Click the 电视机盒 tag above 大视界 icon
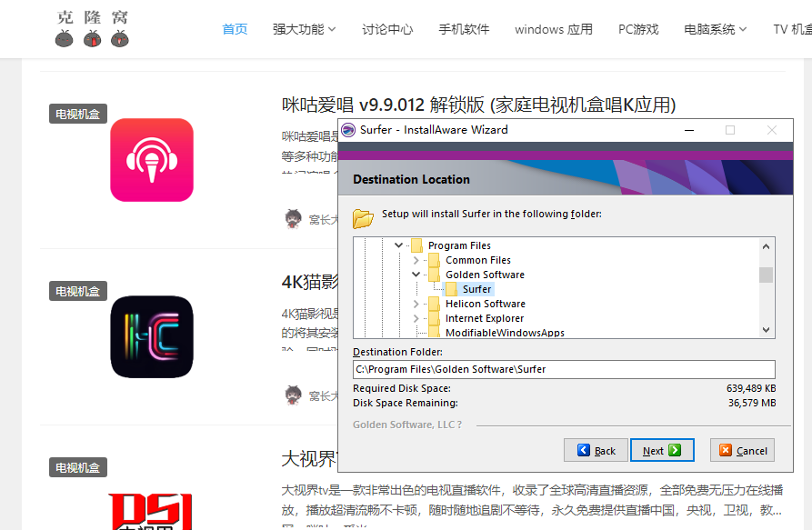Viewport: 812px width, 530px height. [x=78, y=467]
